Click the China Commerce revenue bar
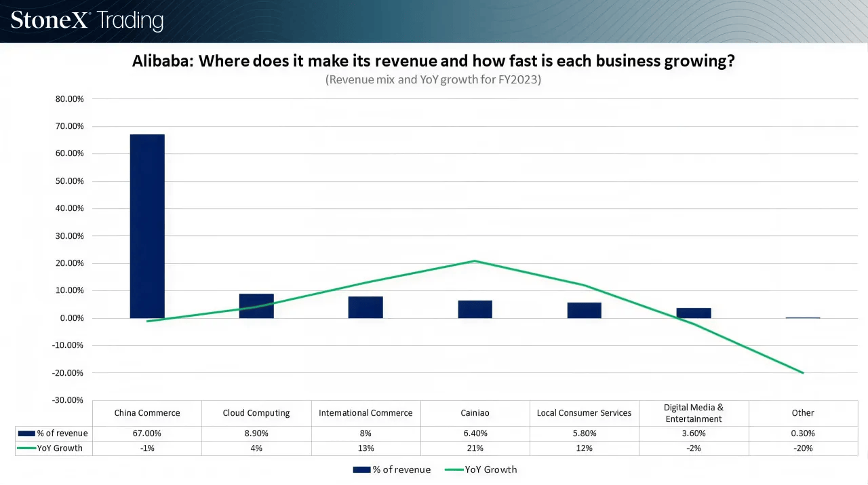The image size is (868, 485). (x=147, y=226)
